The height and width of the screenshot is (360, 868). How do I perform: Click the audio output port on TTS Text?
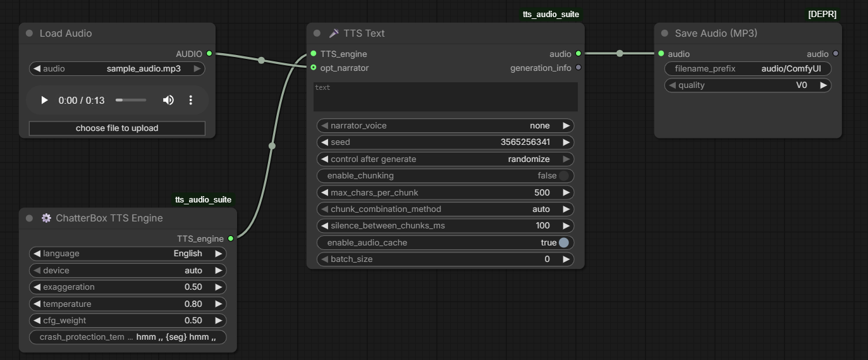click(x=578, y=54)
